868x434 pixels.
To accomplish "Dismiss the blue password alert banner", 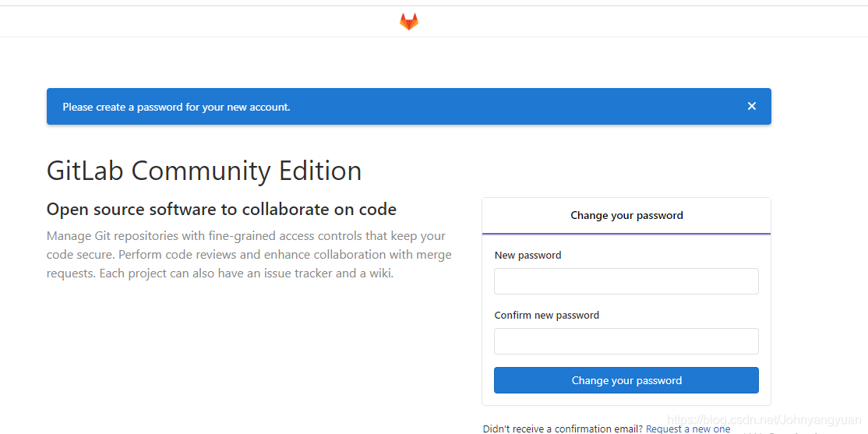I will [x=751, y=106].
